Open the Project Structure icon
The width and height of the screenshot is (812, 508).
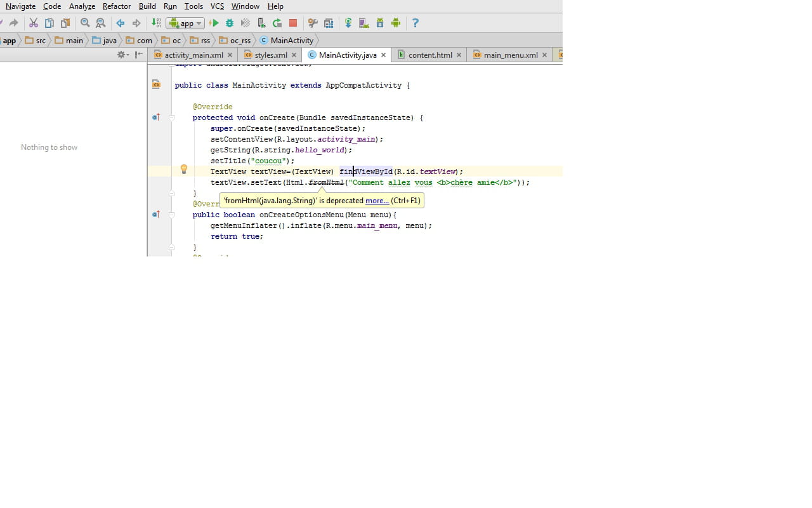pyautogui.click(x=329, y=23)
